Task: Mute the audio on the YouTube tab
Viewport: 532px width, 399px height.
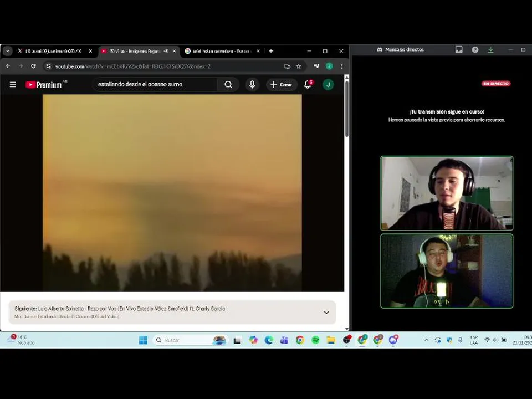Action: (166, 51)
